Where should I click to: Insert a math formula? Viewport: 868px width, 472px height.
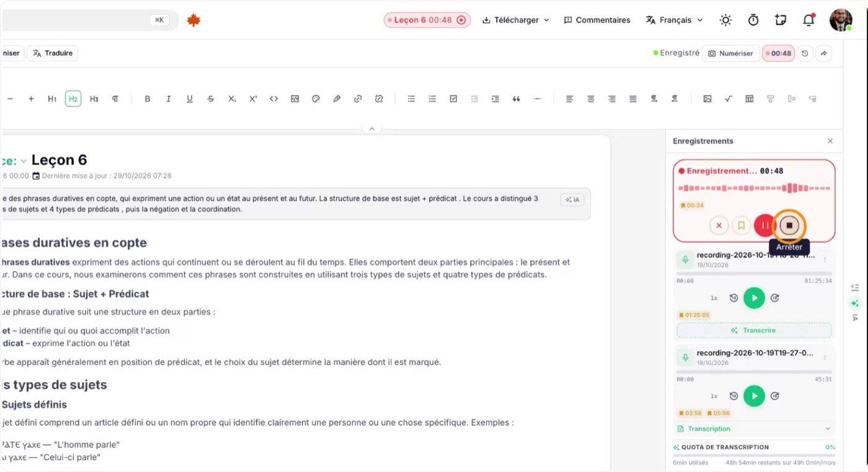click(x=728, y=99)
